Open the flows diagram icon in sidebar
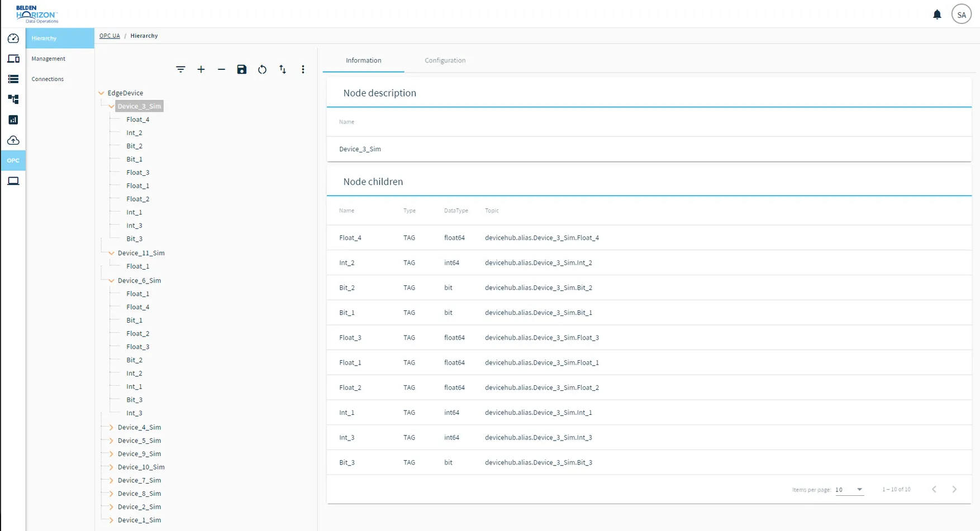The height and width of the screenshot is (531, 980). coord(13,99)
